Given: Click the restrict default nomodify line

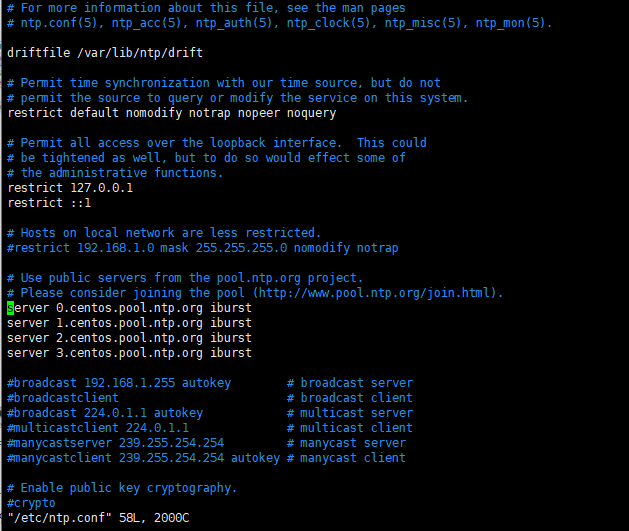Looking at the screenshot, I should 172,113.
